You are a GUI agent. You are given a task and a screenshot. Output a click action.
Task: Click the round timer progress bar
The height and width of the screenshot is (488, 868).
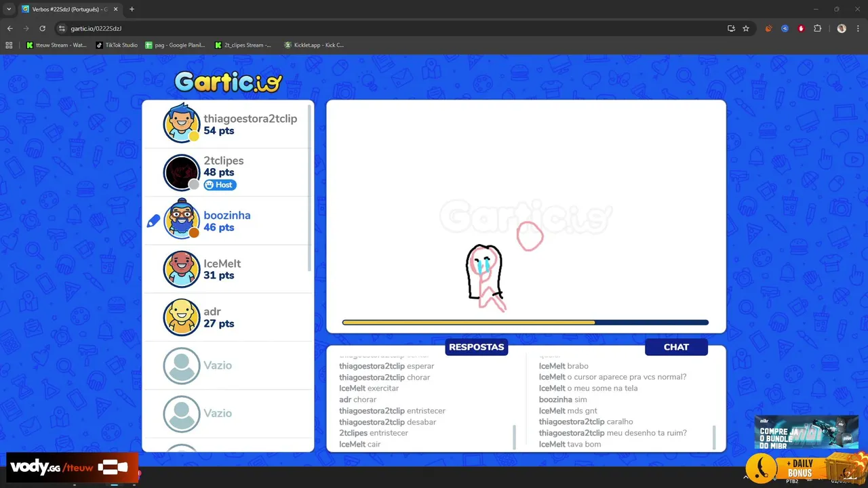(526, 323)
